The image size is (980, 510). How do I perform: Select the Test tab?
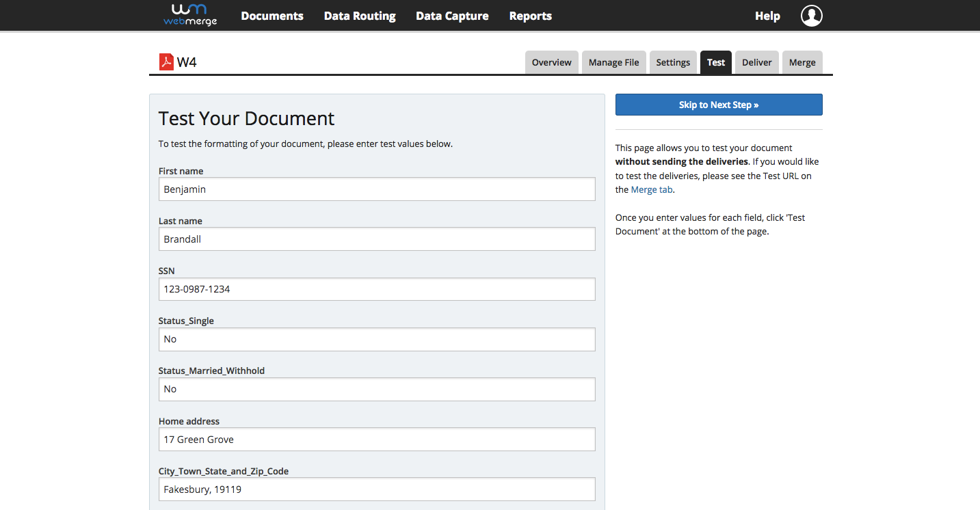pos(716,62)
